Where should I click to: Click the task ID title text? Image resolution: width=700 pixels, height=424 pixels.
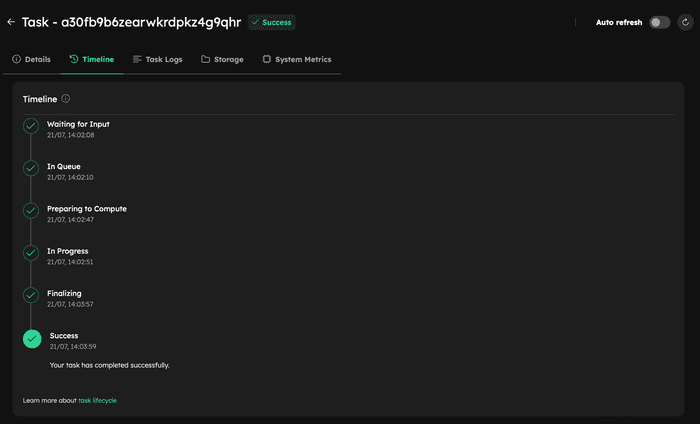[131, 22]
